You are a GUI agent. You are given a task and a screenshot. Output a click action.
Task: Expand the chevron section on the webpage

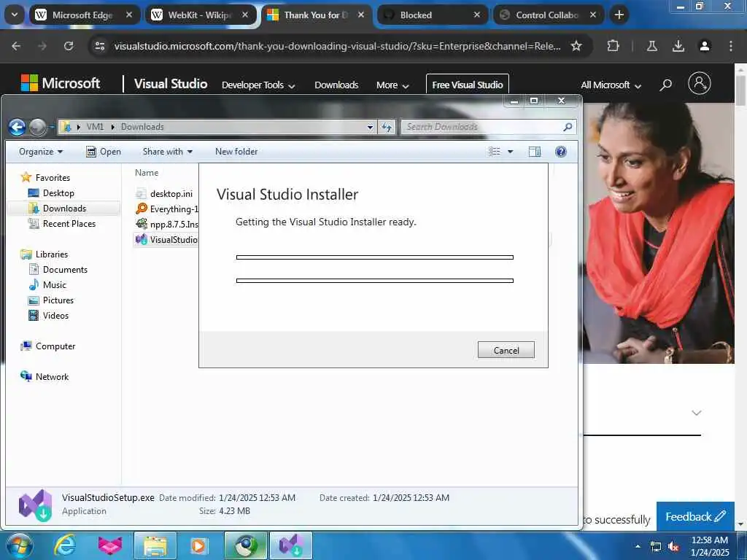coord(697,413)
